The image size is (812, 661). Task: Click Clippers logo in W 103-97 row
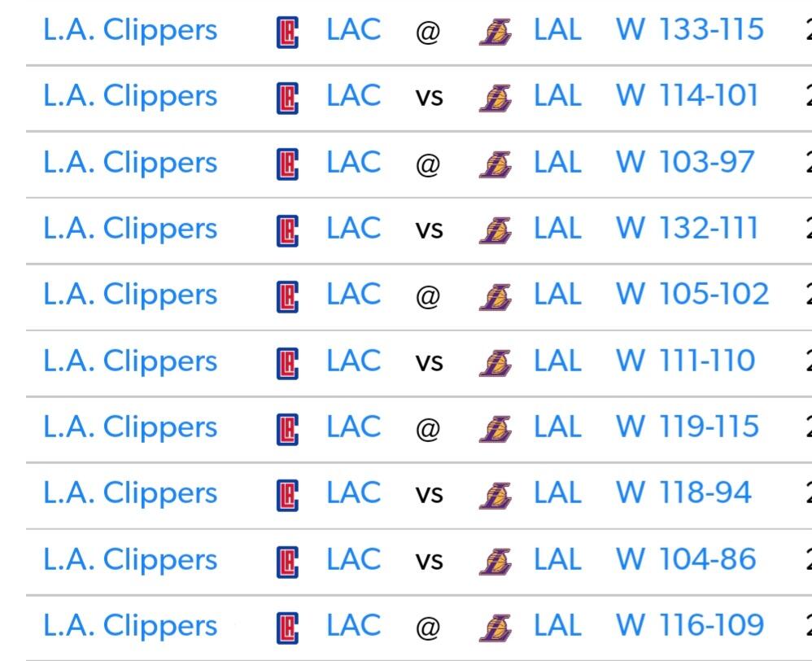[x=287, y=164]
